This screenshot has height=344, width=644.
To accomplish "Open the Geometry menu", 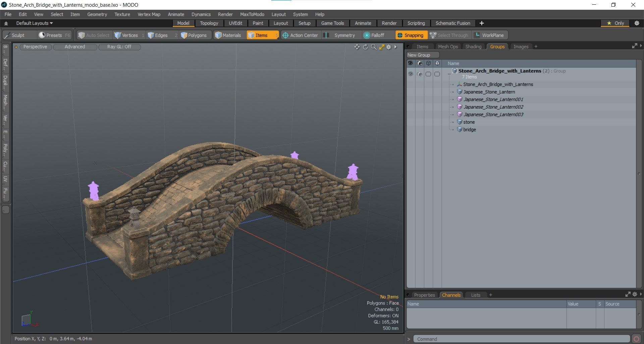I will 97,14.
